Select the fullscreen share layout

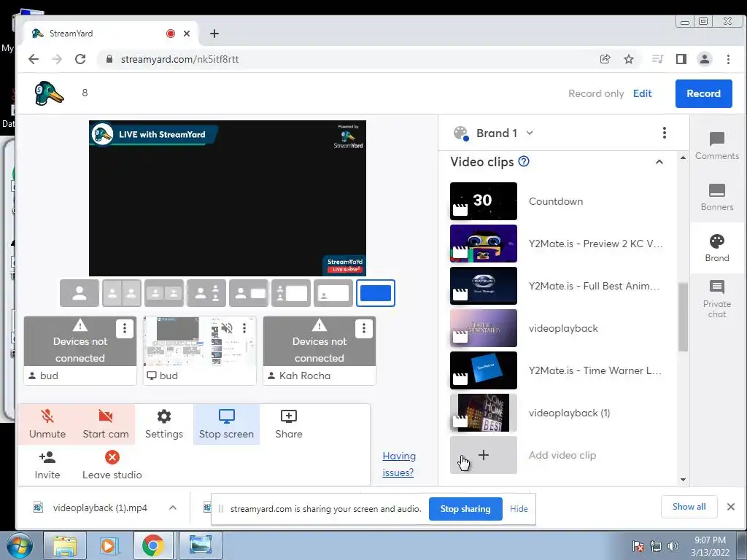pos(376,293)
